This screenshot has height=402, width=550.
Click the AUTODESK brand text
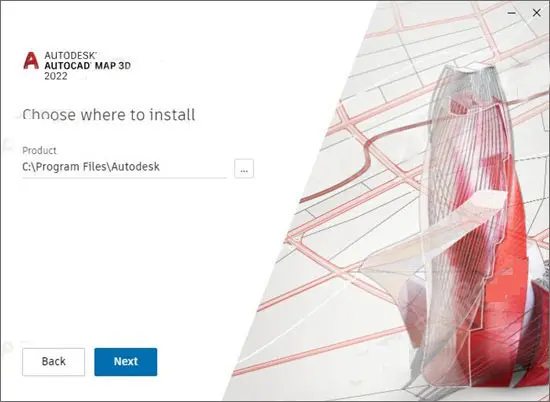[x=71, y=55]
